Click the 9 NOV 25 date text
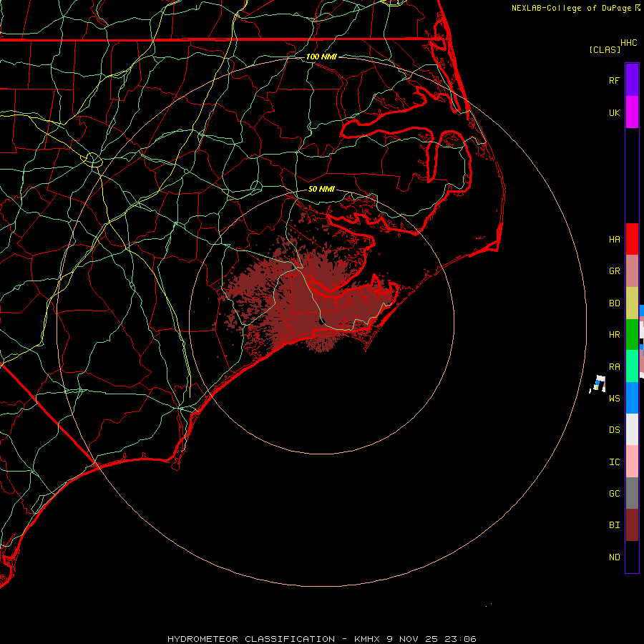Viewport: 644px width, 644px height. click(414, 639)
